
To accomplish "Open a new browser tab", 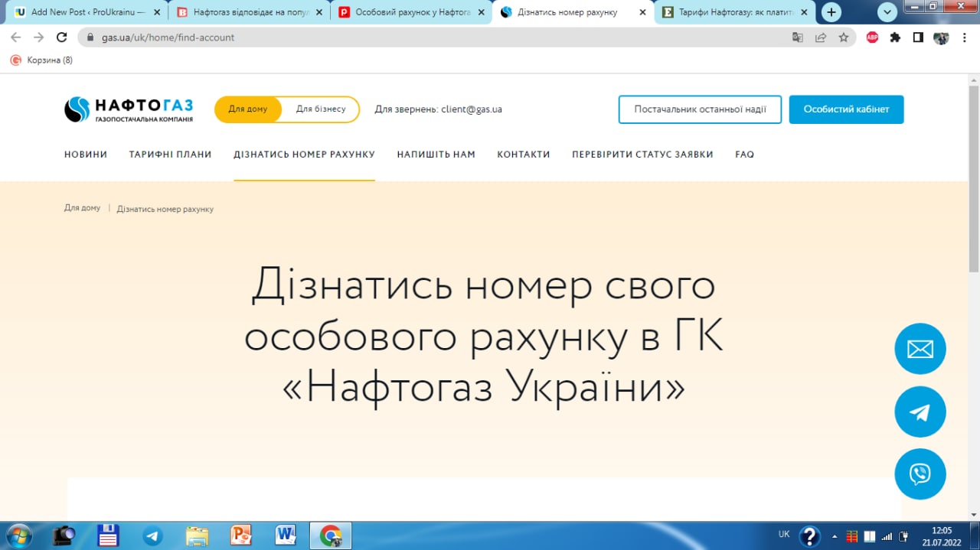I will [831, 12].
